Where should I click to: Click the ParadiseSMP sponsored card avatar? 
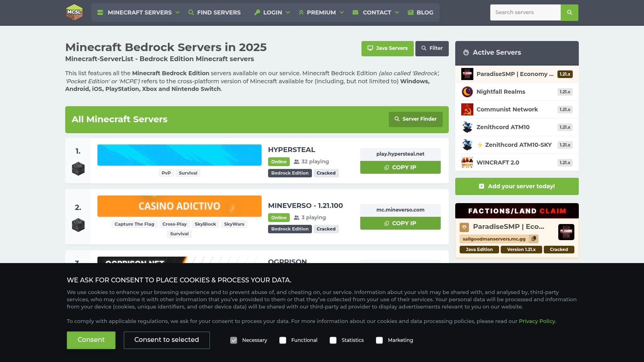click(566, 232)
